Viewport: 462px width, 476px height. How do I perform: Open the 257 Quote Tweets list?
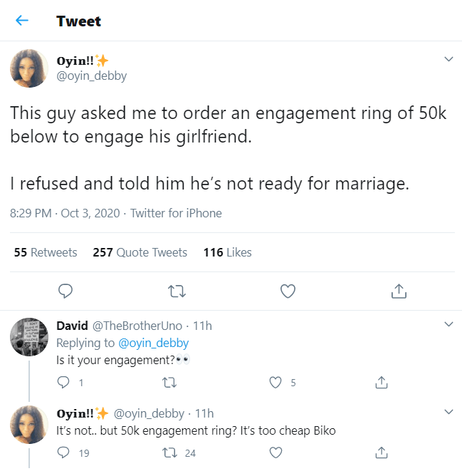click(140, 252)
